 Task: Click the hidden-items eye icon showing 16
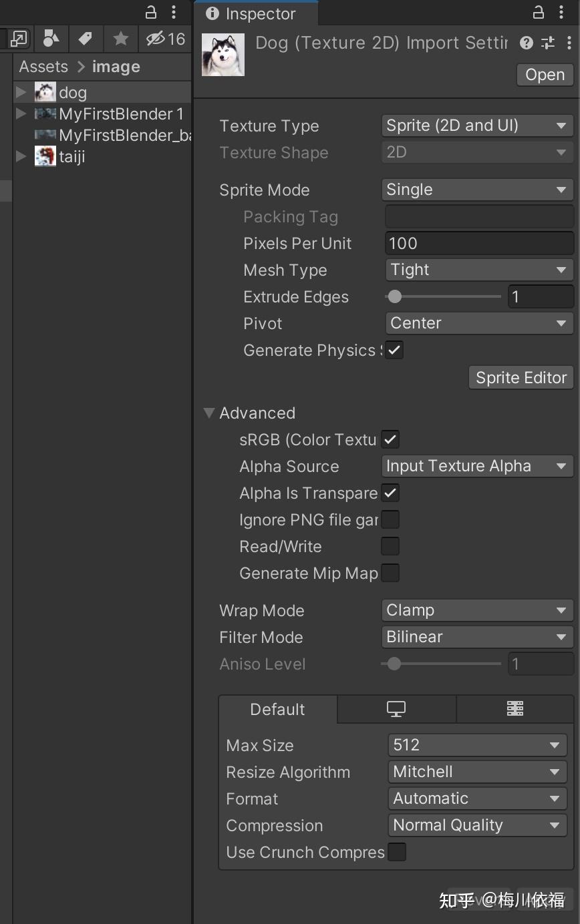pos(160,39)
